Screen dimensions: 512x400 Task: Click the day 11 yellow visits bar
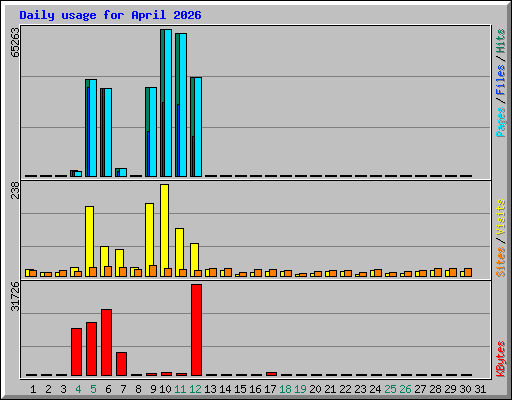coord(179,252)
